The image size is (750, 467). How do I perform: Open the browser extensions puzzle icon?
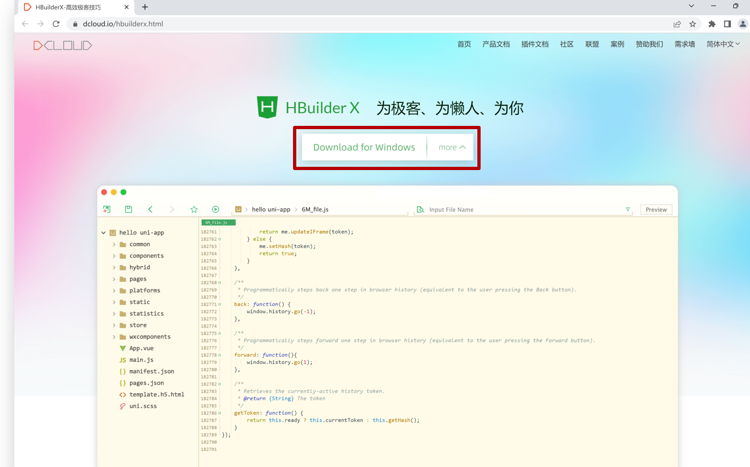pos(712,24)
